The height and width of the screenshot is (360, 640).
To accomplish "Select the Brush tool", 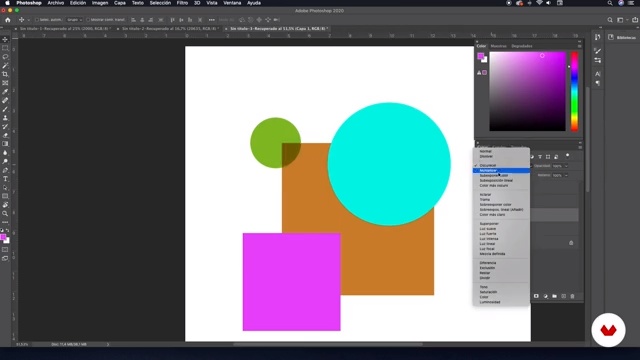I will click(5, 109).
